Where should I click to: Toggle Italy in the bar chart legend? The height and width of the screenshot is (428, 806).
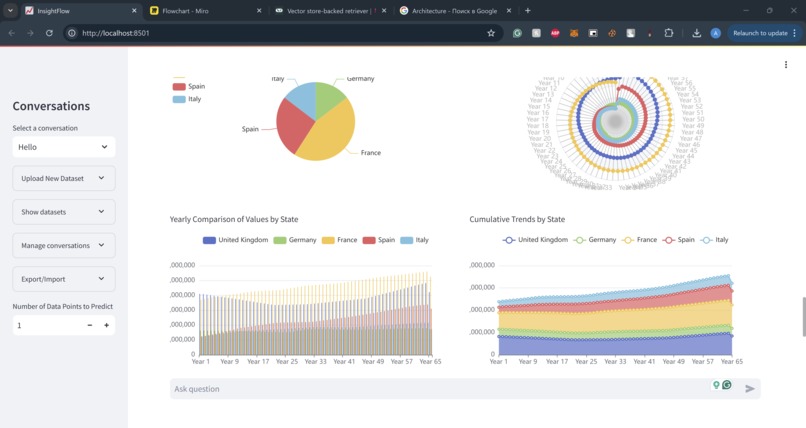click(x=414, y=240)
